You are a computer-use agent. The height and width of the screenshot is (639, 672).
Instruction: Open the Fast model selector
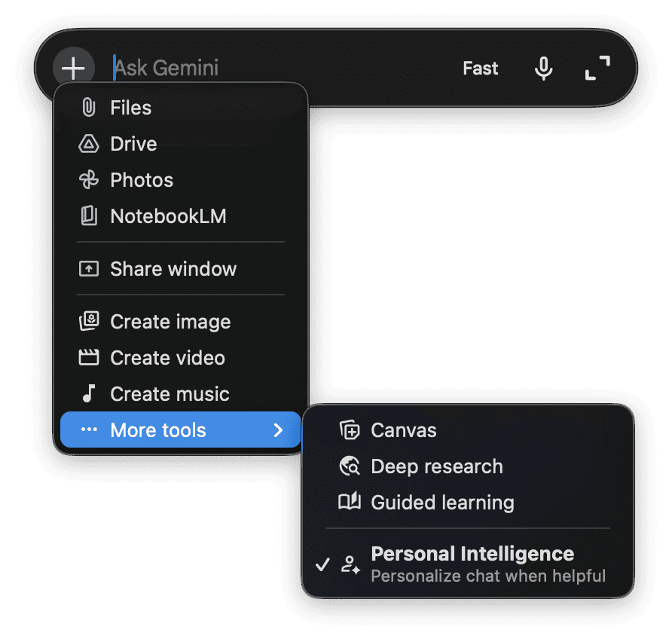tap(480, 69)
